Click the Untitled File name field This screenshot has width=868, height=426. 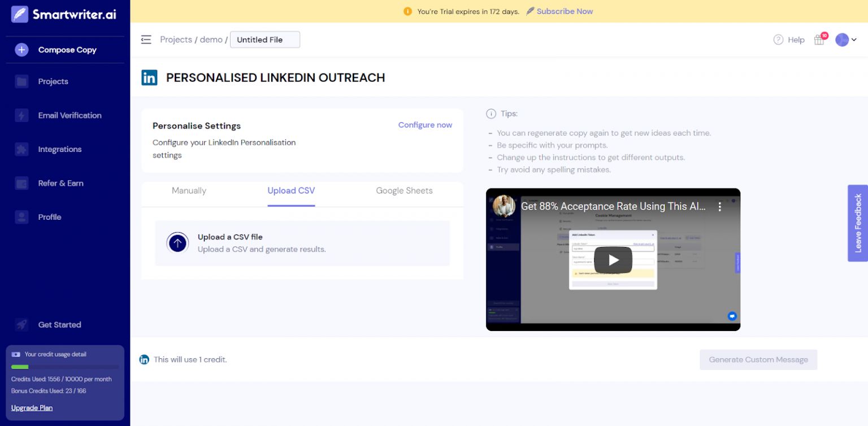click(264, 40)
